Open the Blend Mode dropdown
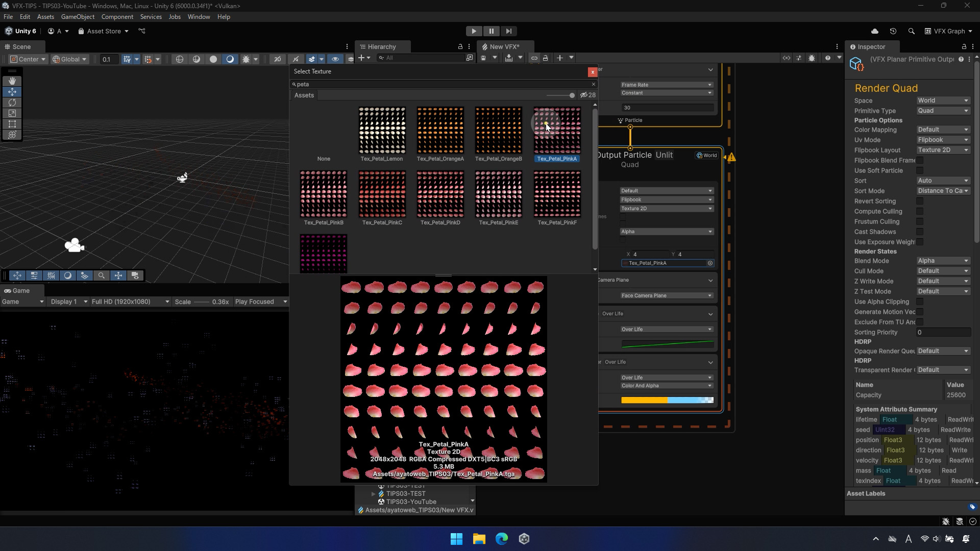This screenshot has height=551, width=980. [x=943, y=261]
